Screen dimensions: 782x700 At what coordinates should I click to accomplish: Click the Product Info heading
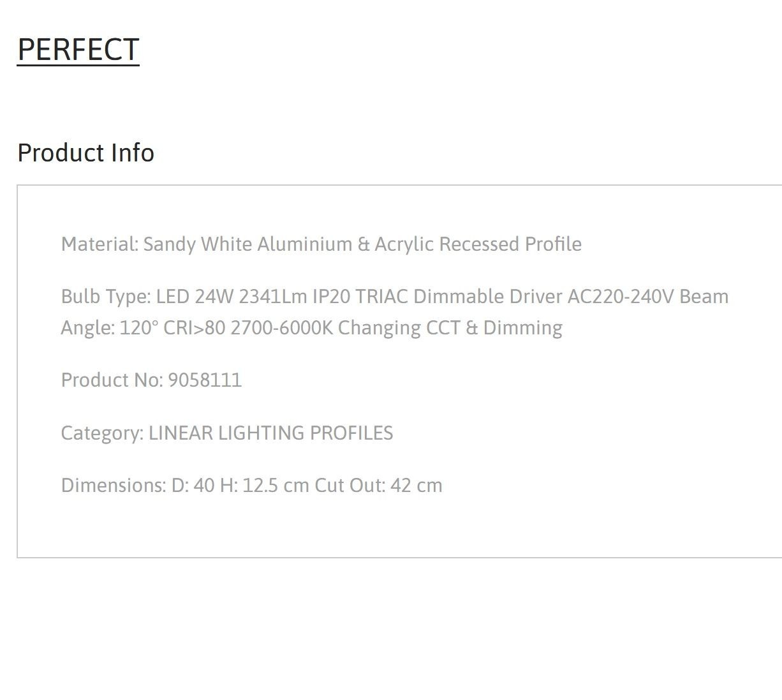click(x=85, y=153)
